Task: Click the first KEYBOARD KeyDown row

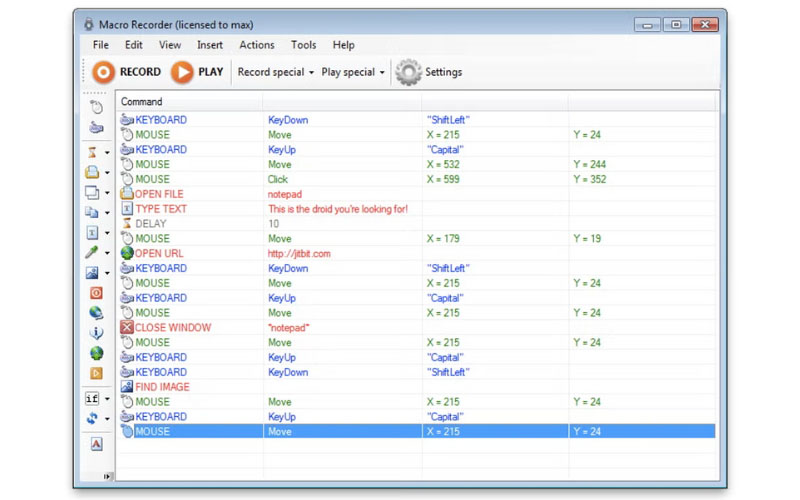Action: (416, 120)
